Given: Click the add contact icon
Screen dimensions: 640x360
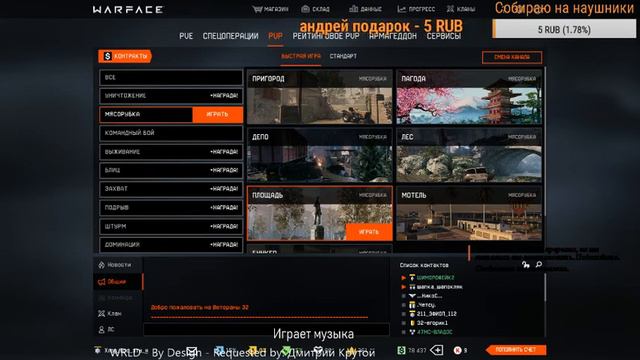Looking at the screenshot, I should coord(526,265).
